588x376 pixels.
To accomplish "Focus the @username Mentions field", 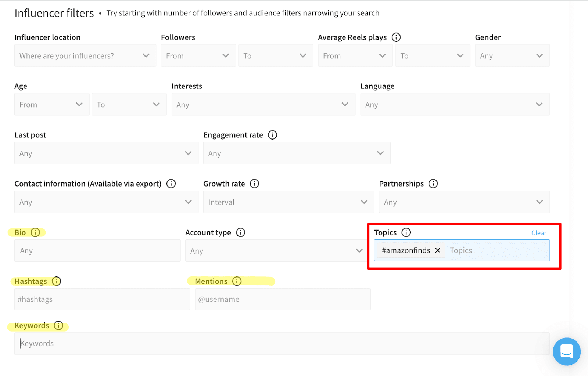I will pyautogui.click(x=283, y=299).
